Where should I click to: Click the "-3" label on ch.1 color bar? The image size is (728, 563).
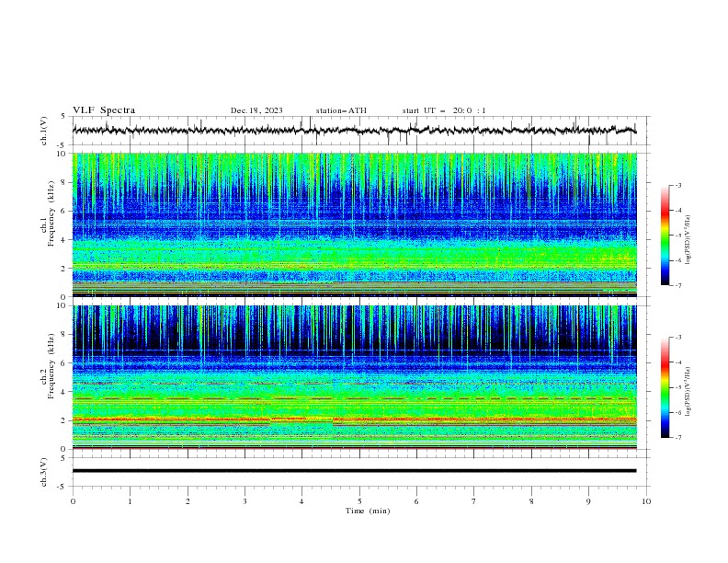coord(678,185)
